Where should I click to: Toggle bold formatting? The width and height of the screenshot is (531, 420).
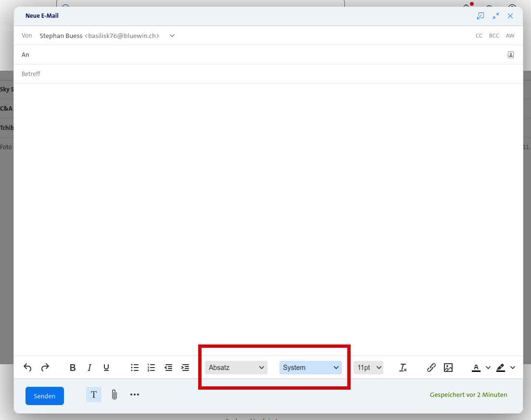pyautogui.click(x=73, y=368)
